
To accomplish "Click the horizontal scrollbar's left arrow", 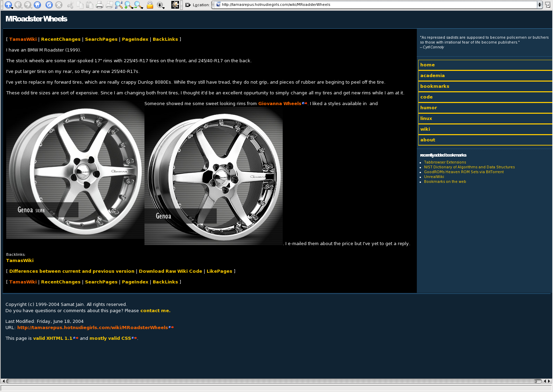I will 3,381.
